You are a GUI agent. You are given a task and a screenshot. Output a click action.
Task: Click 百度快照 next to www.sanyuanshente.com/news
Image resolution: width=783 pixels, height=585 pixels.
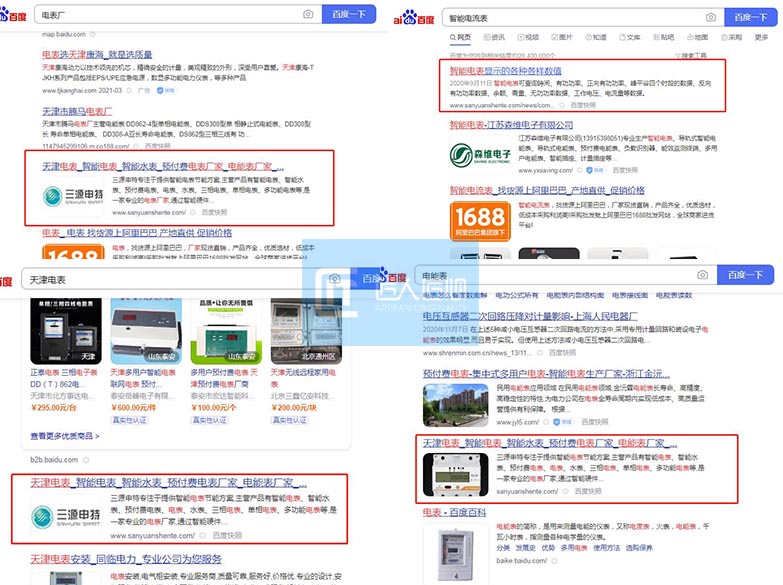[583, 105]
